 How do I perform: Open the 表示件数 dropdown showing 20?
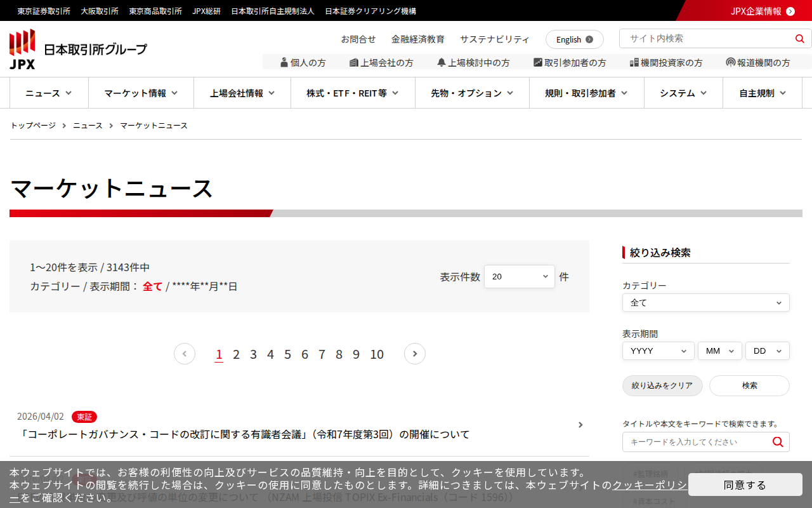(x=520, y=276)
